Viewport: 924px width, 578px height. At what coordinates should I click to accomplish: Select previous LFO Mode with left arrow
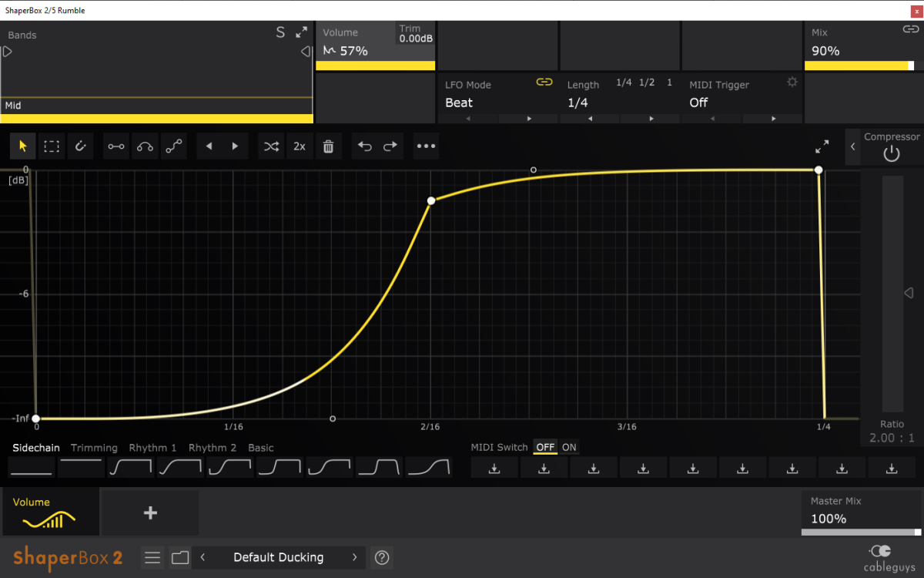coord(468,119)
